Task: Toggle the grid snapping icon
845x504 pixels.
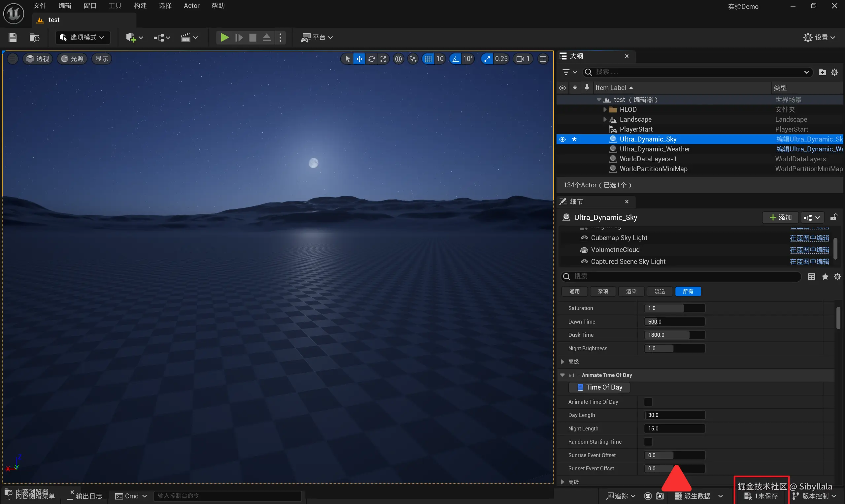Action: (x=428, y=59)
